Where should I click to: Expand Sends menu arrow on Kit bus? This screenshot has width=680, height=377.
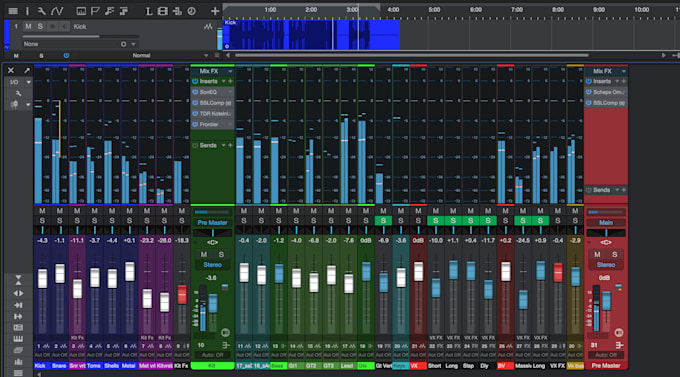[224, 145]
